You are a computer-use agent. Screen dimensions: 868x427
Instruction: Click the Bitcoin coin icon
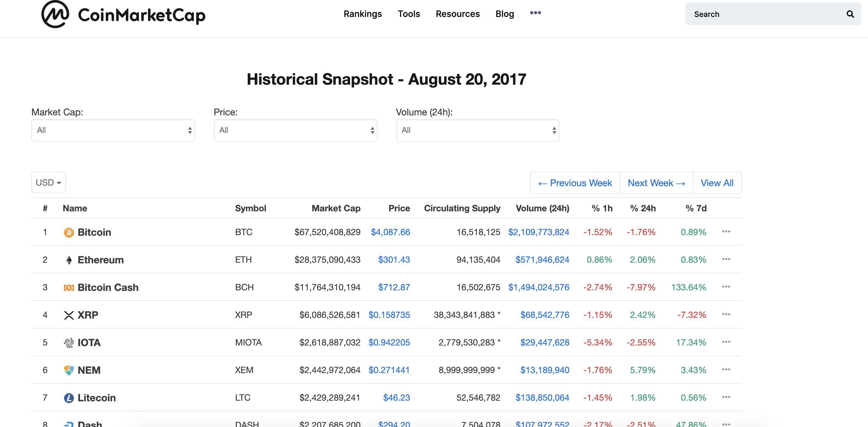69,232
